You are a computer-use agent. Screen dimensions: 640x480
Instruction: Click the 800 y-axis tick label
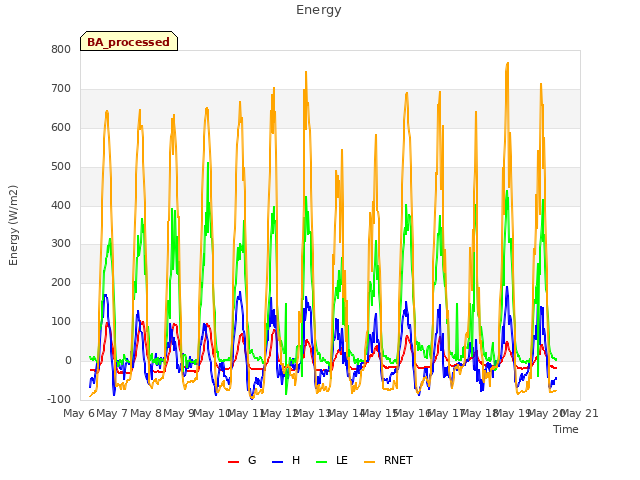pyautogui.click(x=61, y=49)
